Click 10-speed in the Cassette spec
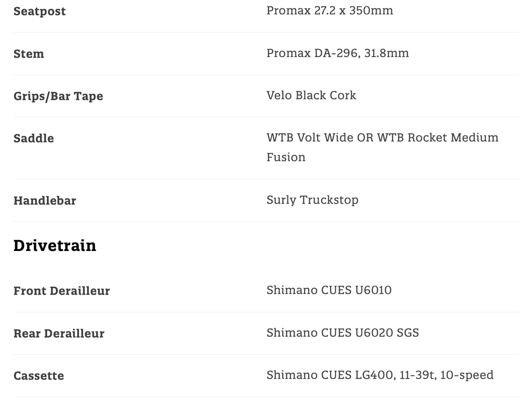532x399 pixels. pyautogui.click(x=467, y=375)
